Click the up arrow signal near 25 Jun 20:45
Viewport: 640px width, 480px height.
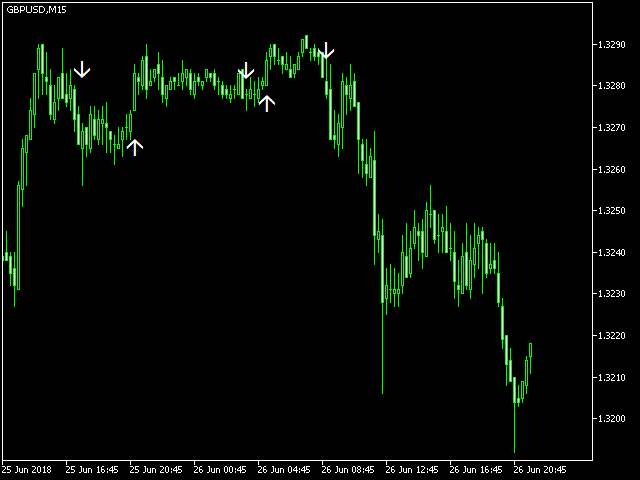(135, 147)
